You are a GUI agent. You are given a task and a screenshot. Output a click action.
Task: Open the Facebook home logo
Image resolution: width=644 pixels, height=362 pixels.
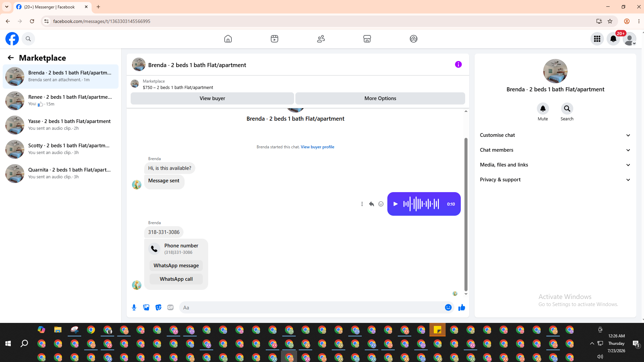pos(12,39)
